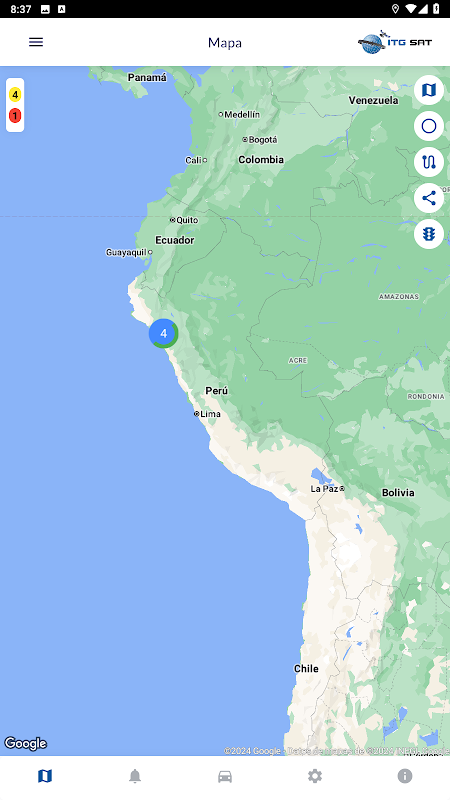Toggle the traffic light layer button
450x800 pixels.
[429, 234]
